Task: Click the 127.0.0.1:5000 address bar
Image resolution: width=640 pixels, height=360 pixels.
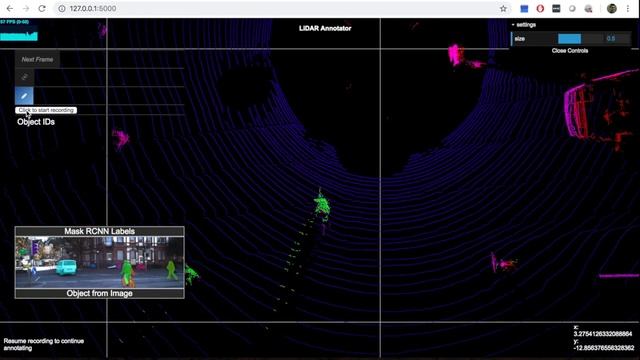Action: [282, 9]
